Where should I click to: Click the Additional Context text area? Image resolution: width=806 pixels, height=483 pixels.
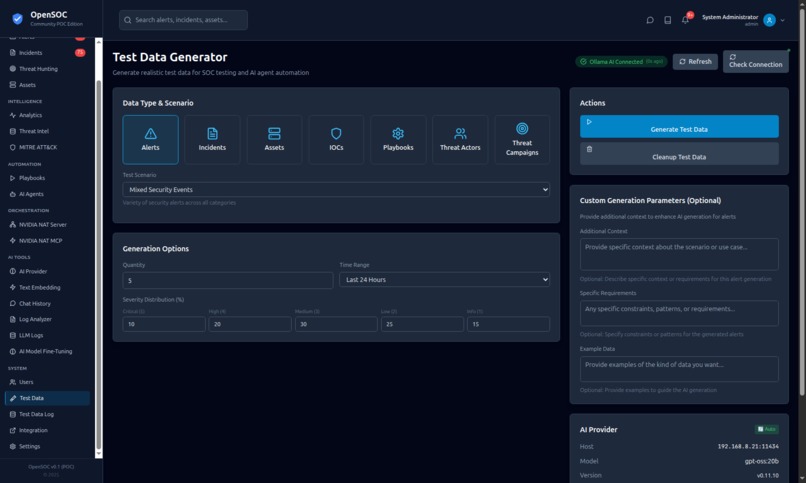tap(679, 254)
